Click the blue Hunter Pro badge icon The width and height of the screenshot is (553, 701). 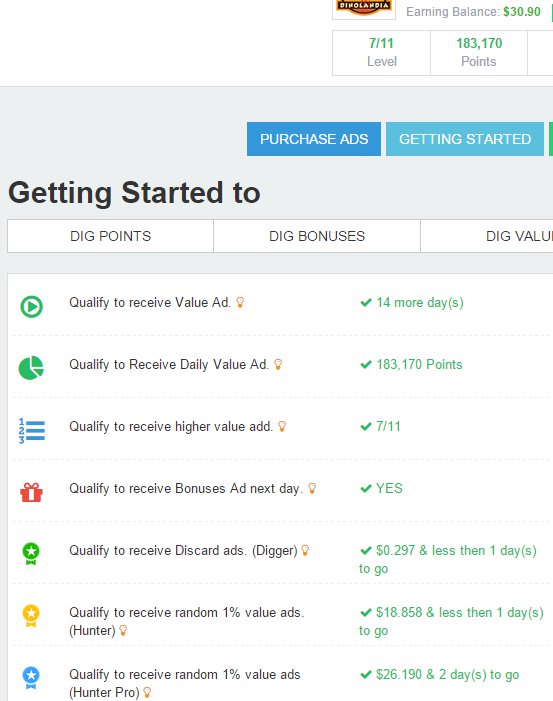pos(31,678)
